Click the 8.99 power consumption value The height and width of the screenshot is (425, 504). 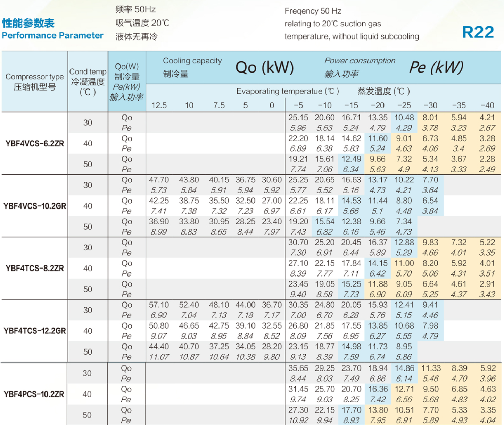(x=158, y=232)
